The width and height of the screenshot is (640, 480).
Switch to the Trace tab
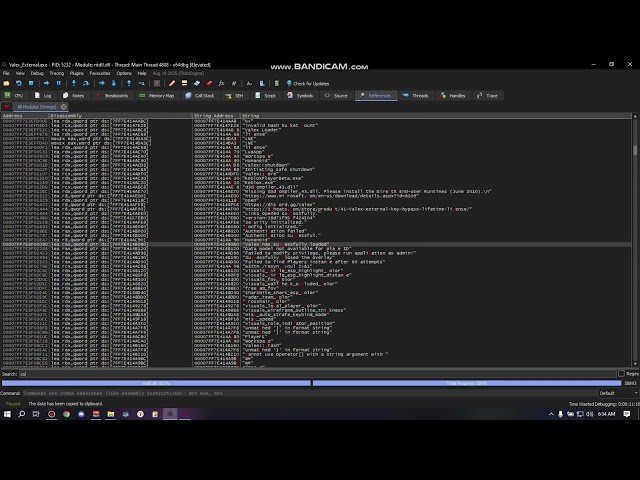[488, 96]
